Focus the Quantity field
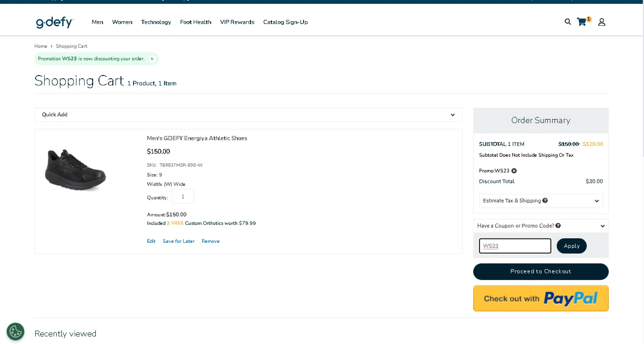 tap(183, 196)
